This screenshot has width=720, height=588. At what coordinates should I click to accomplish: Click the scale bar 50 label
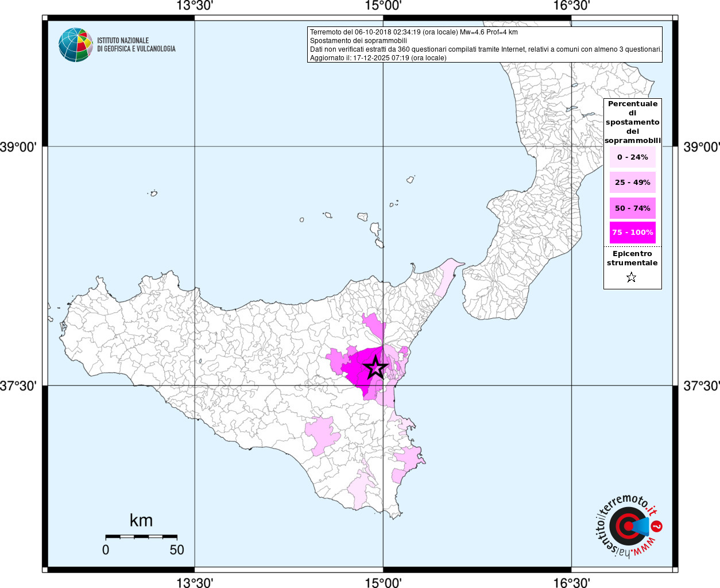177,550
